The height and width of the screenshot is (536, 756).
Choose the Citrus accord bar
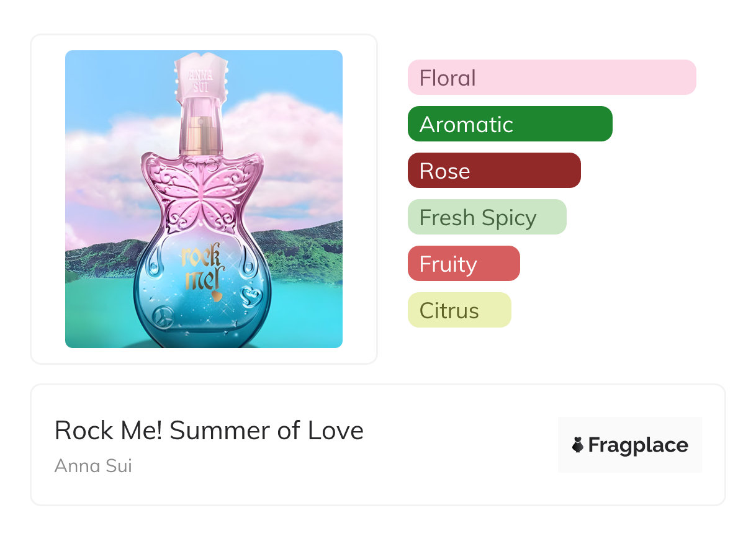[459, 310]
